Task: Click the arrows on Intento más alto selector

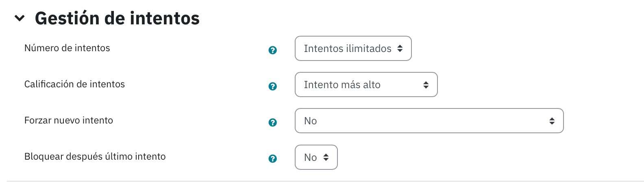Action: [x=426, y=84]
